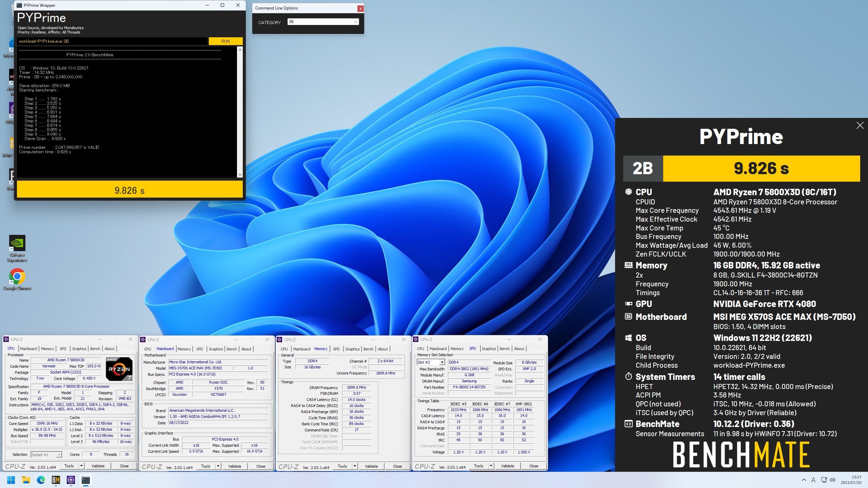Open the GeForce Experience desktop shortcut
The height and width of the screenshot is (488, 868).
coord(17,248)
